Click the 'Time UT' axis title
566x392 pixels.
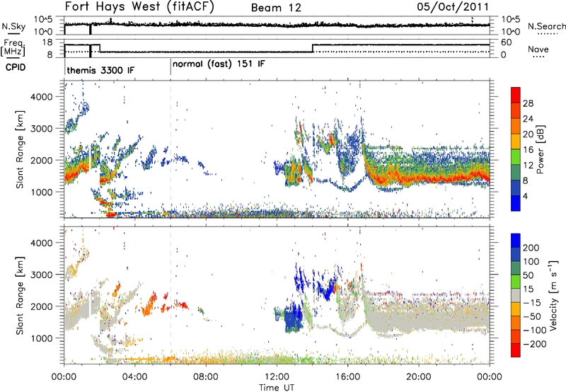click(277, 388)
